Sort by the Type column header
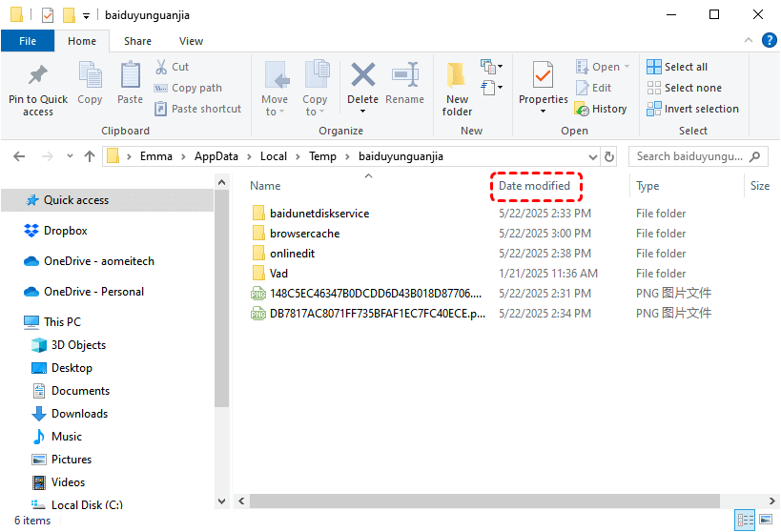The width and height of the screenshot is (781, 532). (x=647, y=186)
